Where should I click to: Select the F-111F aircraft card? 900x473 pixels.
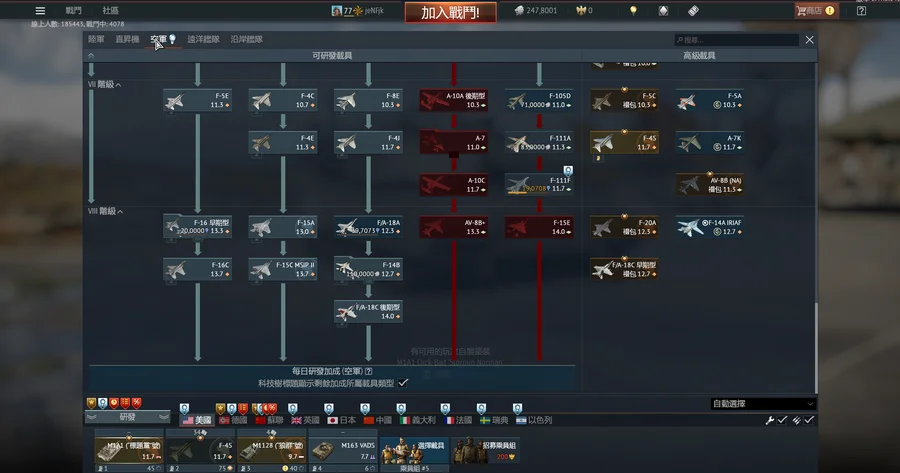click(x=539, y=185)
